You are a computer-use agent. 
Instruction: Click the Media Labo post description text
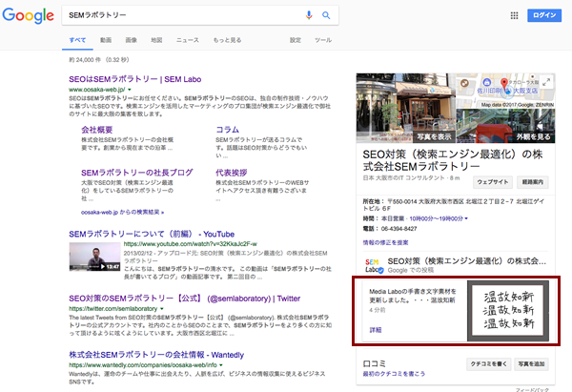pos(412,296)
